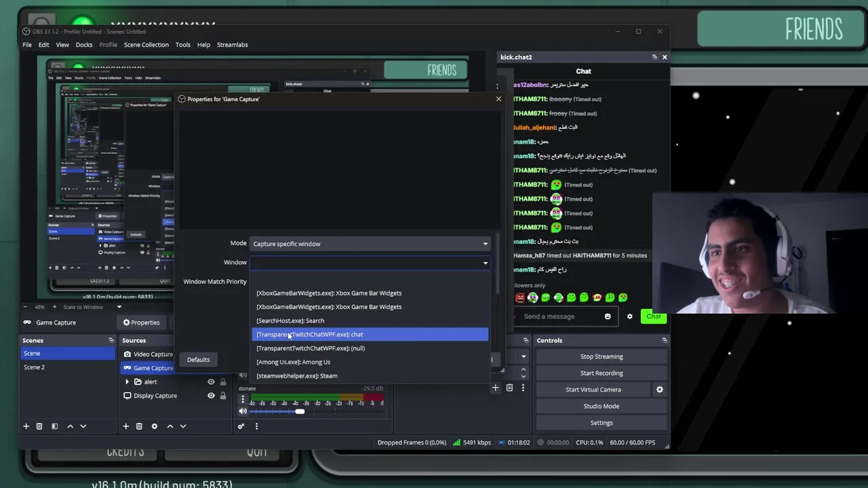The image size is (868, 488).
Task: Delete selected source with trash icon
Action: (139, 426)
